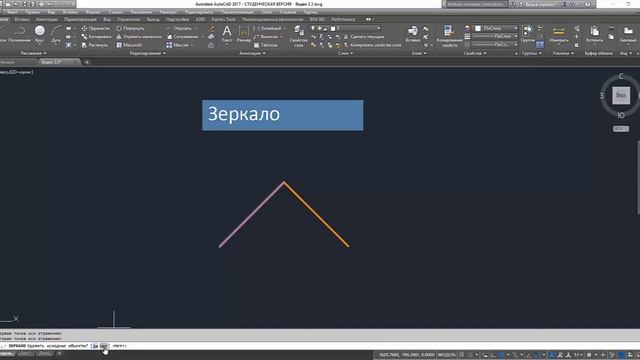Expand the Слои panel

346,53
